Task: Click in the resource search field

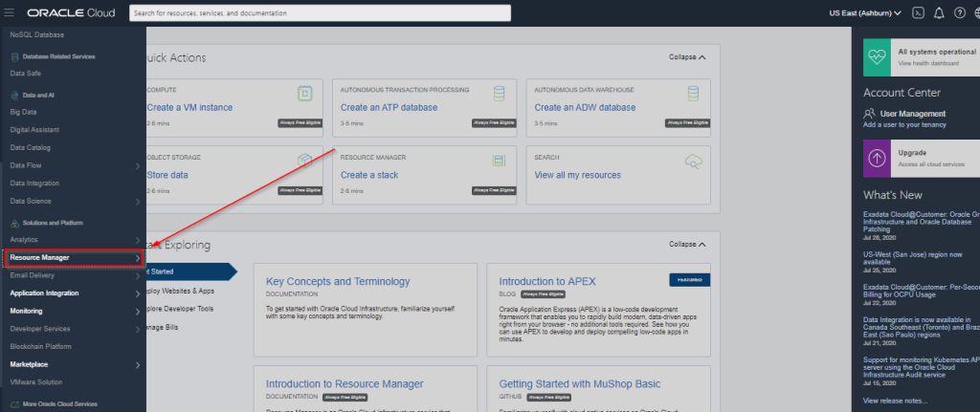Action: [x=320, y=13]
